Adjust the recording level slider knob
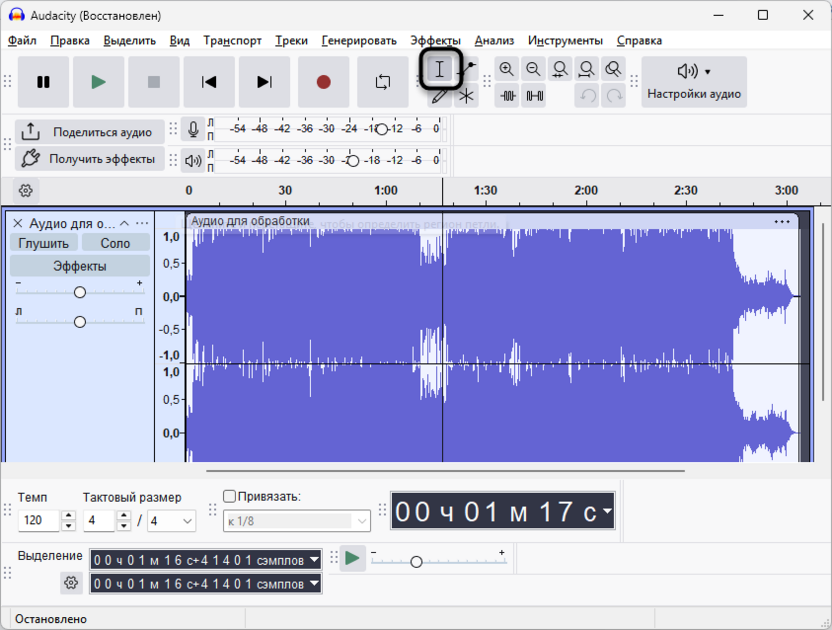Image resolution: width=832 pixels, height=630 pixels. pos(382,129)
